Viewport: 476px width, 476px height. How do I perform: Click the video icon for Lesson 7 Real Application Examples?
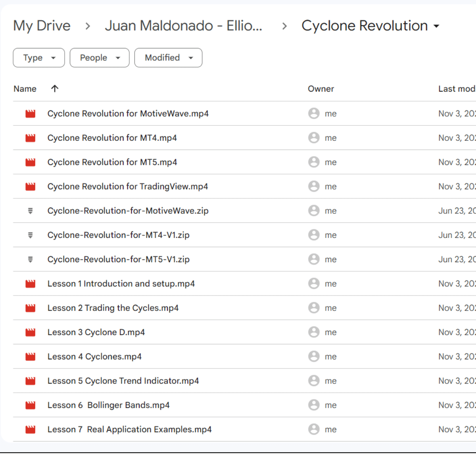coord(31,430)
